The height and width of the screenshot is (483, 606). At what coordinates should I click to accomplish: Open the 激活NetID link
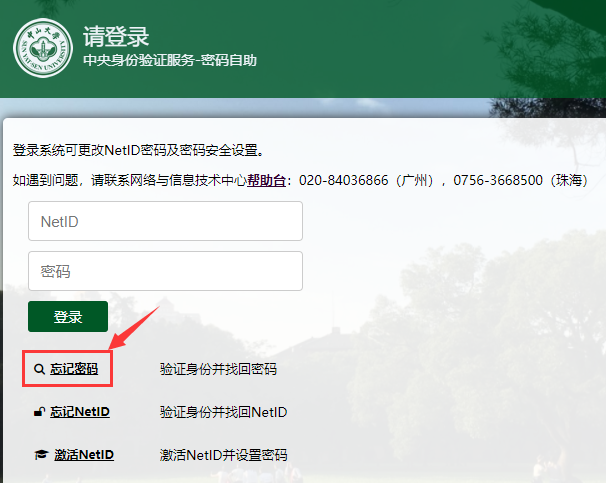pyautogui.click(x=84, y=455)
